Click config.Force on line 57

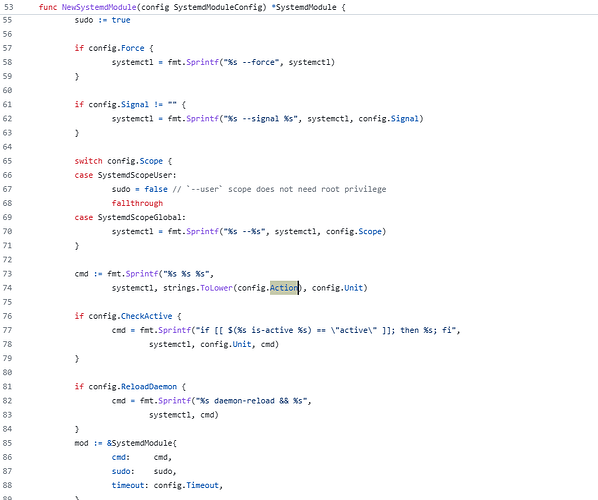[116, 48]
